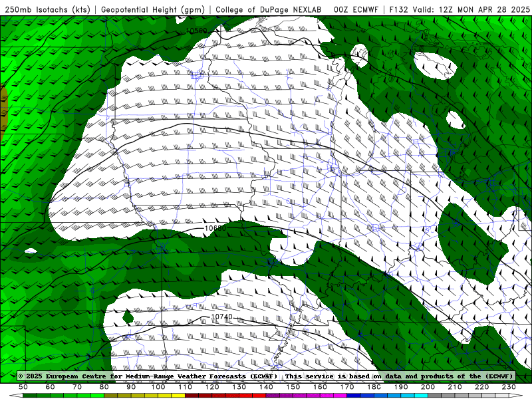Click the 160 value on the color scale
This screenshot has width=532, height=399.
tap(320, 387)
